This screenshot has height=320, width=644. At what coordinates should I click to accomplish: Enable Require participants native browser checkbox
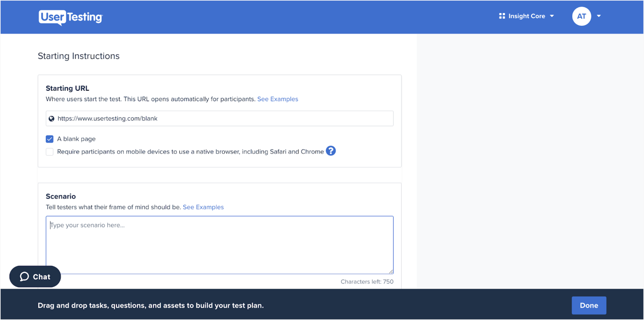[50, 152]
